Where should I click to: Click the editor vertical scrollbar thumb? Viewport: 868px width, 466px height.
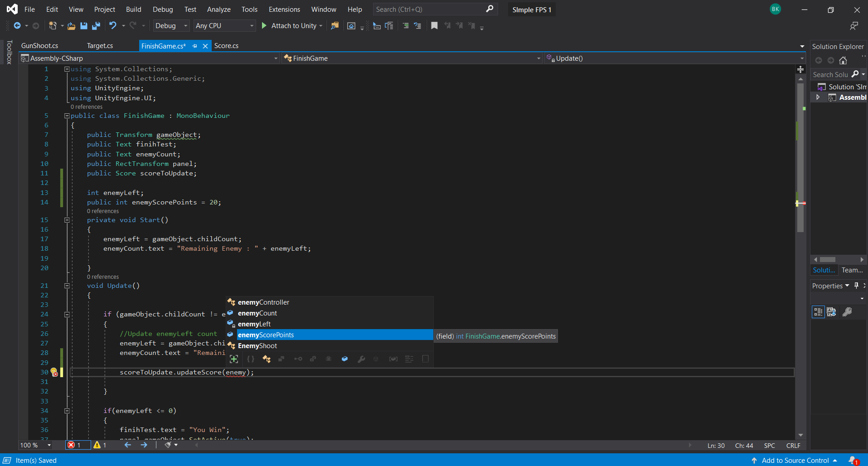(800, 159)
